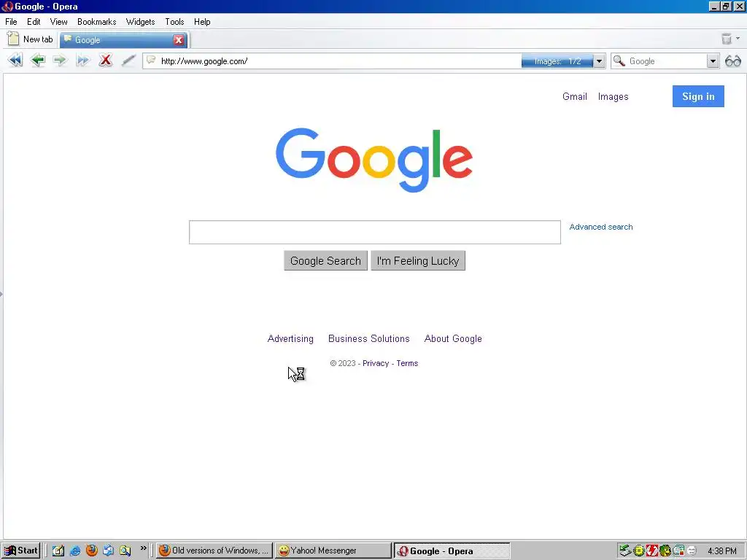
Task: Open the side panel toggle at left edge
Action: click(1, 294)
